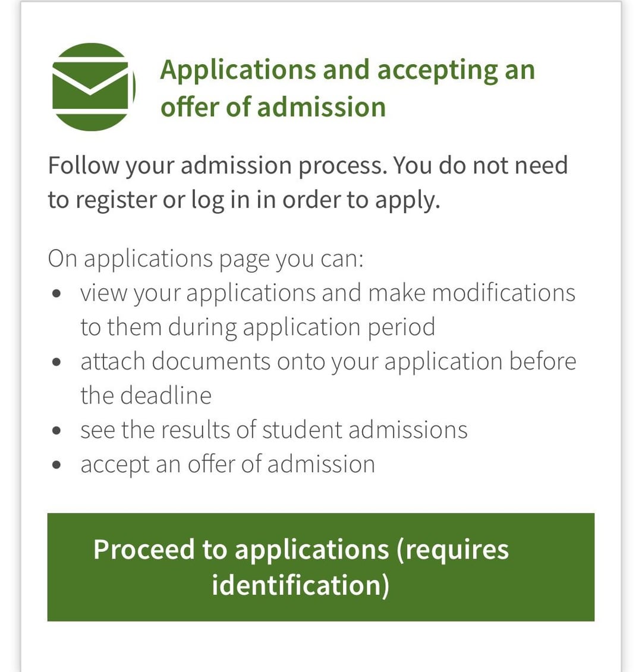Viewport: 642px width, 672px height.
Task: Click 'to them during application period' line
Action: pyautogui.click(x=258, y=328)
